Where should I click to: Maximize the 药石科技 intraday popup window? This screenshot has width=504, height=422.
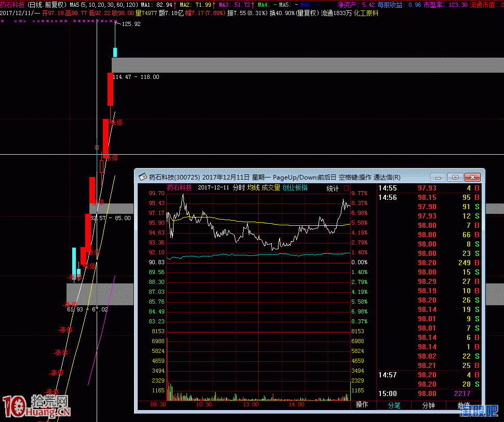click(x=455, y=178)
